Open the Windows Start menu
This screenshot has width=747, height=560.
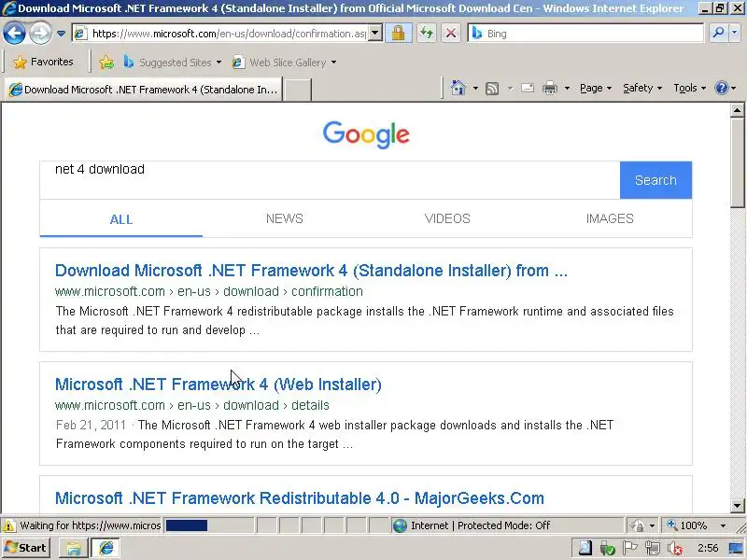(x=26, y=548)
